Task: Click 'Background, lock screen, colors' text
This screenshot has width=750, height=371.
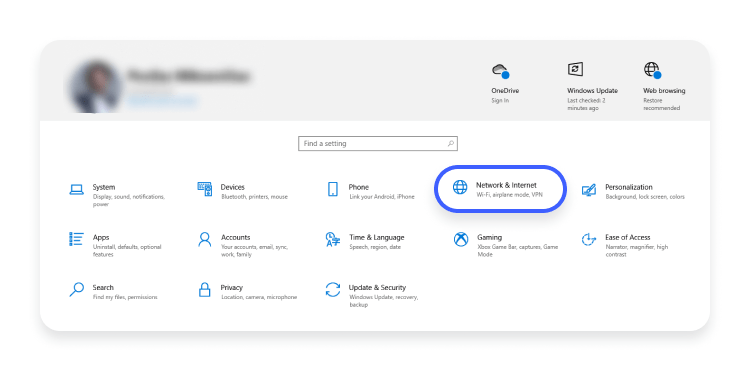Action: pyautogui.click(x=645, y=196)
